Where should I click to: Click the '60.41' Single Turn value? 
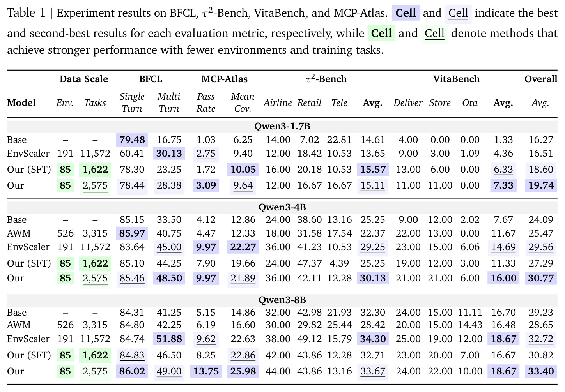(x=132, y=154)
